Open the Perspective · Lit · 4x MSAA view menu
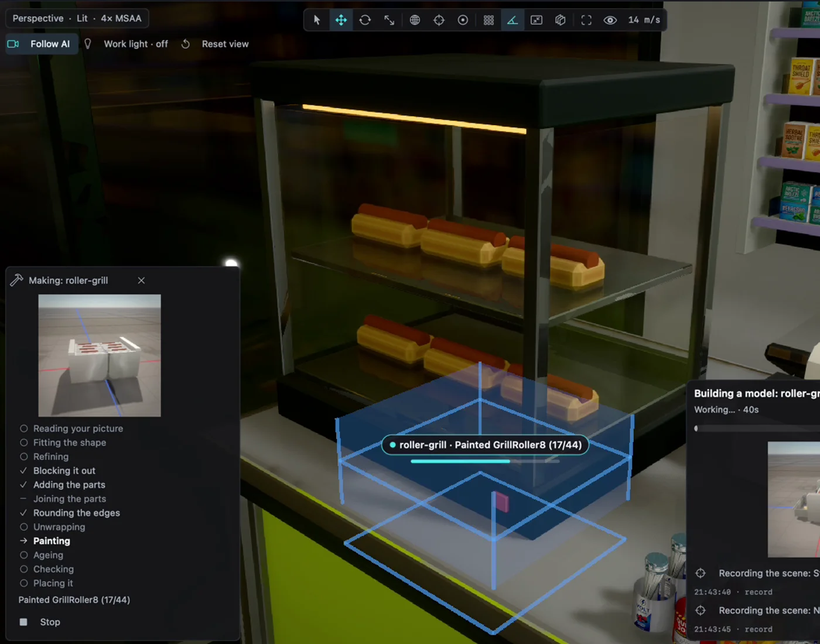Image resolution: width=820 pixels, height=644 pixels. coord(77,18)
